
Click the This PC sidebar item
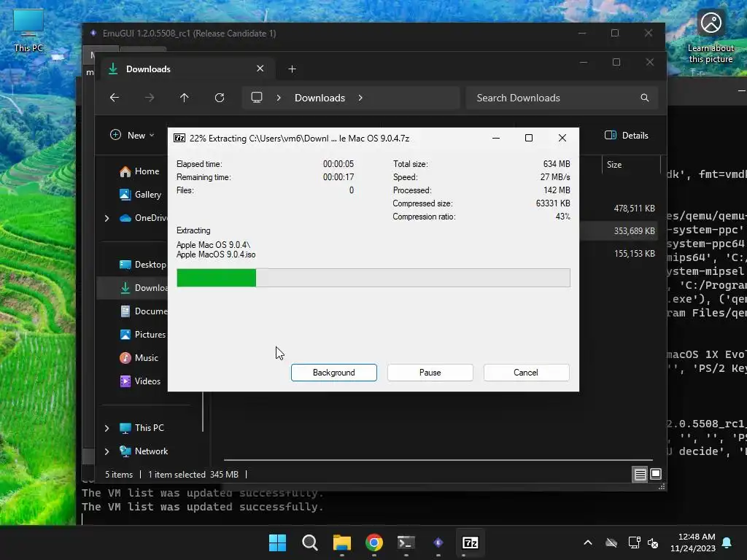click(x=142, y=427)
